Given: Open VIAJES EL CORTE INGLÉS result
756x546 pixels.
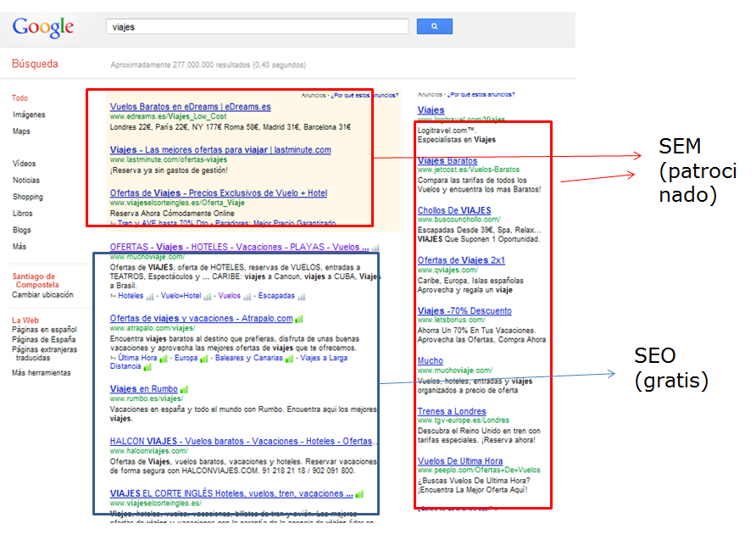Looking at the screenshot, I should 231,493.
